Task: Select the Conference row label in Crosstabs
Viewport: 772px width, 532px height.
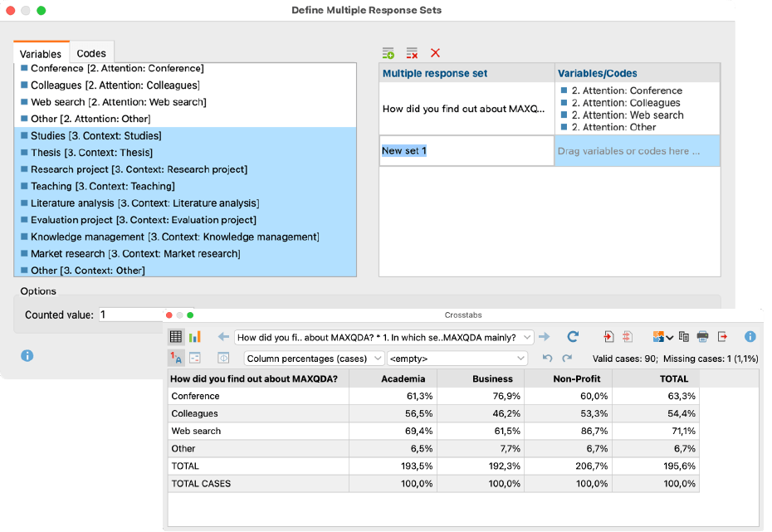Action: click(x=195, y=396)
